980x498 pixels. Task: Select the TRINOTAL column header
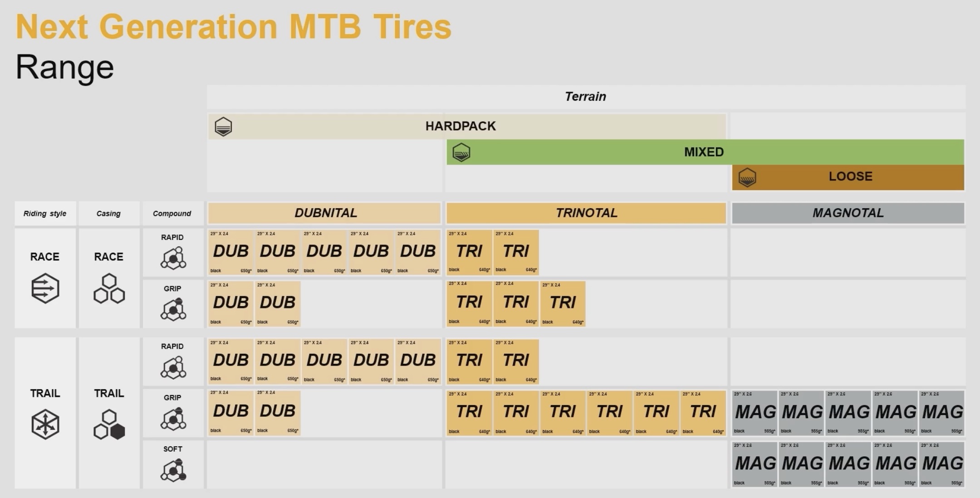tap(586, 213)
